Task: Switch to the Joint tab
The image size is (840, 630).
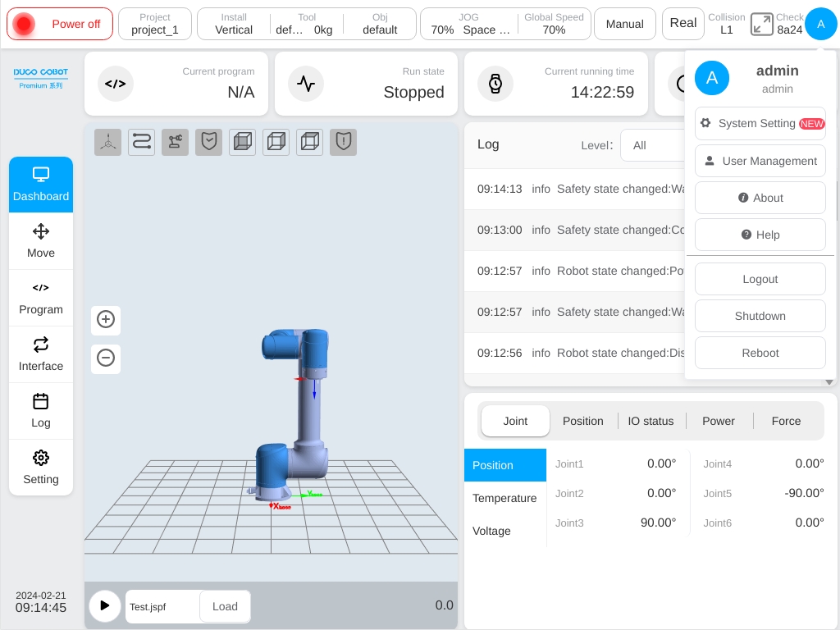Action: click(515, 421)
